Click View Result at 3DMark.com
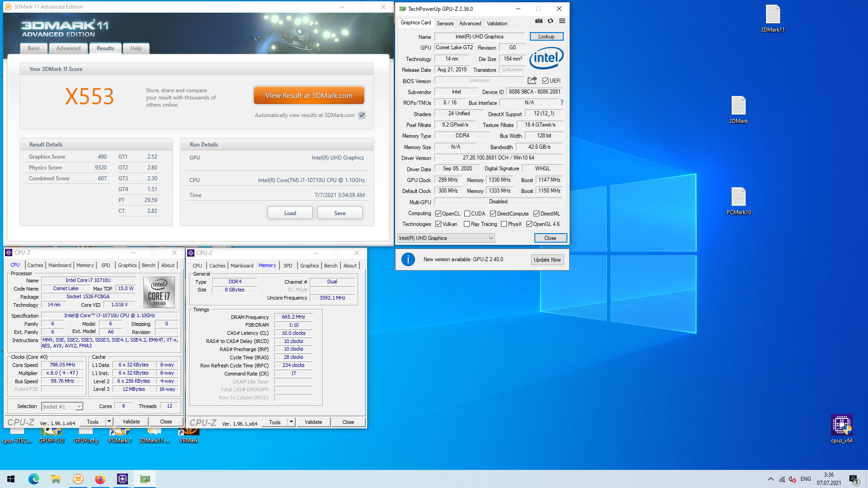868x488 pixels. click(x=309, y=96)
